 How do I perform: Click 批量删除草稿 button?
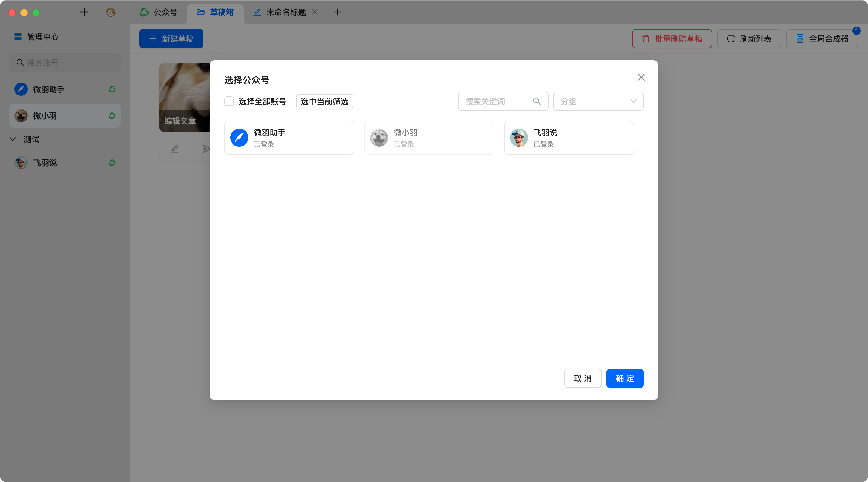pos(672,39)
